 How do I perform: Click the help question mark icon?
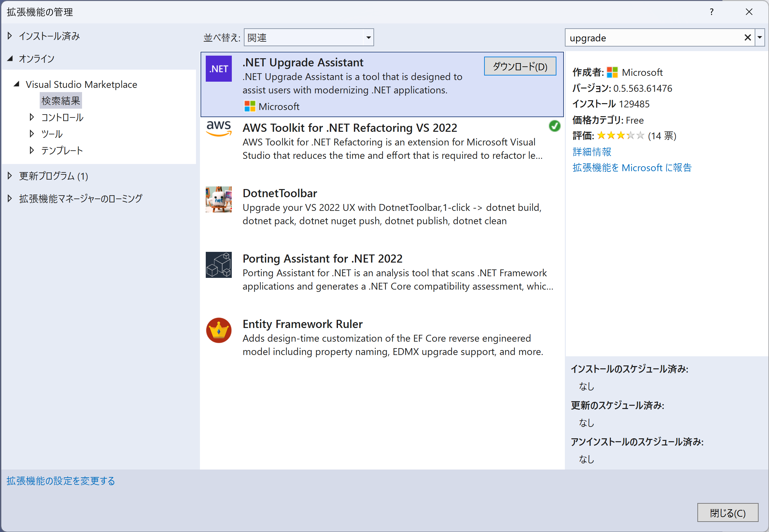tap(711, 12)
